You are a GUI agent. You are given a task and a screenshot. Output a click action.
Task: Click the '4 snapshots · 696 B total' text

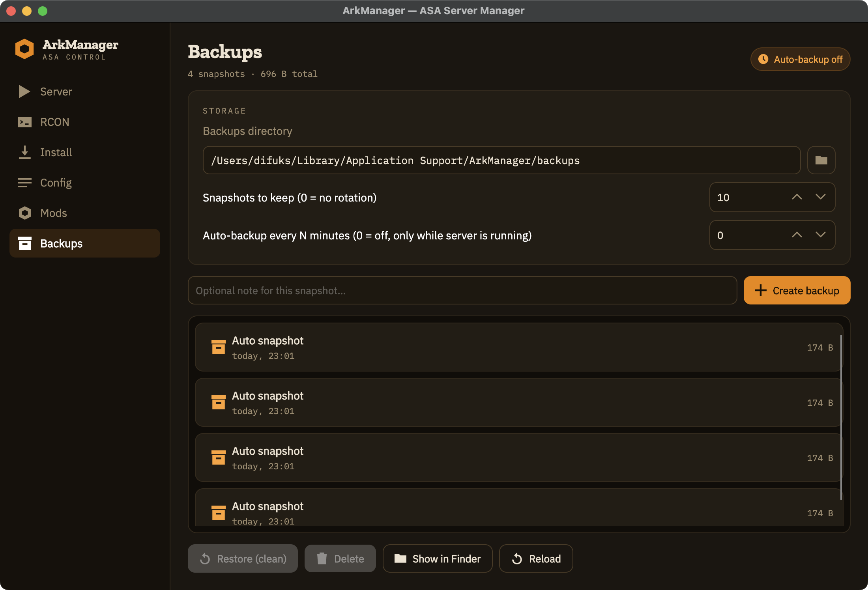(253, 74)
